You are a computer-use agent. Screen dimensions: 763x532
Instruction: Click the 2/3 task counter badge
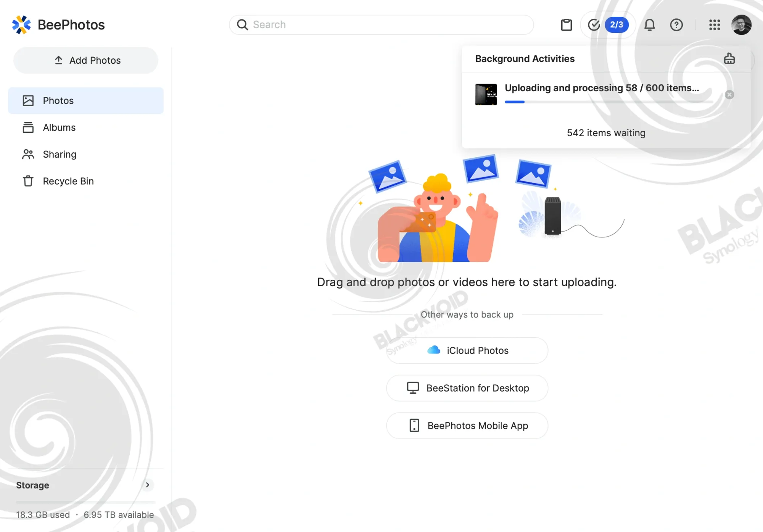coord(617,25)
